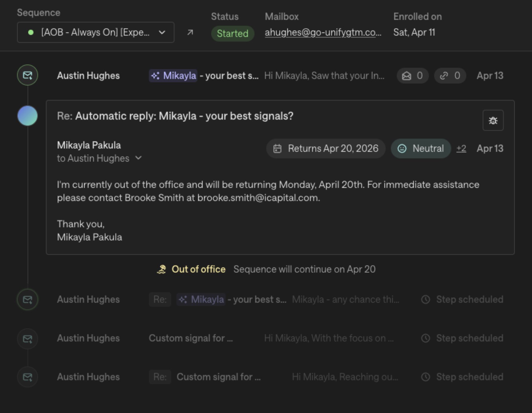Screen dimensions: 532x413
Task: Click the 'Returns Apr 20, 2026' chip
Action: coord(325,148)
